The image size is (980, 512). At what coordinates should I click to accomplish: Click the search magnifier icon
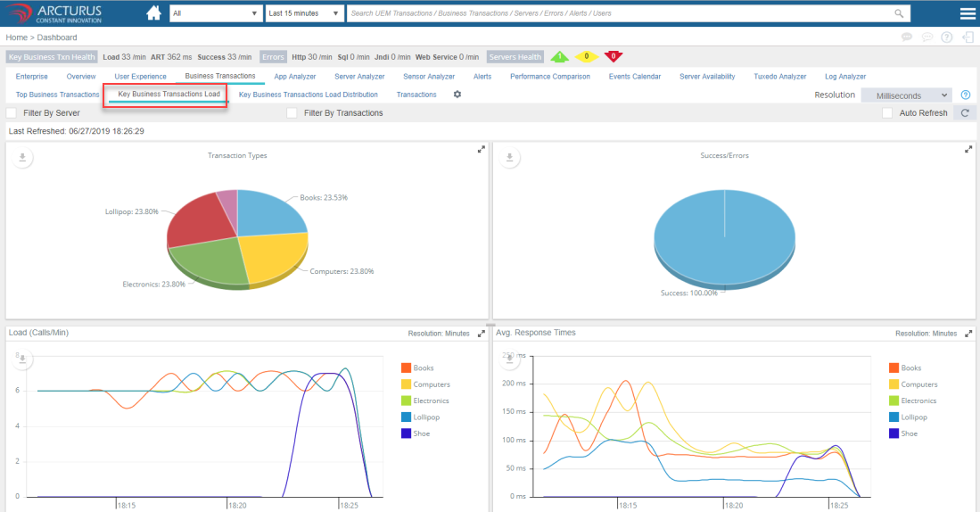coord(899,13)
